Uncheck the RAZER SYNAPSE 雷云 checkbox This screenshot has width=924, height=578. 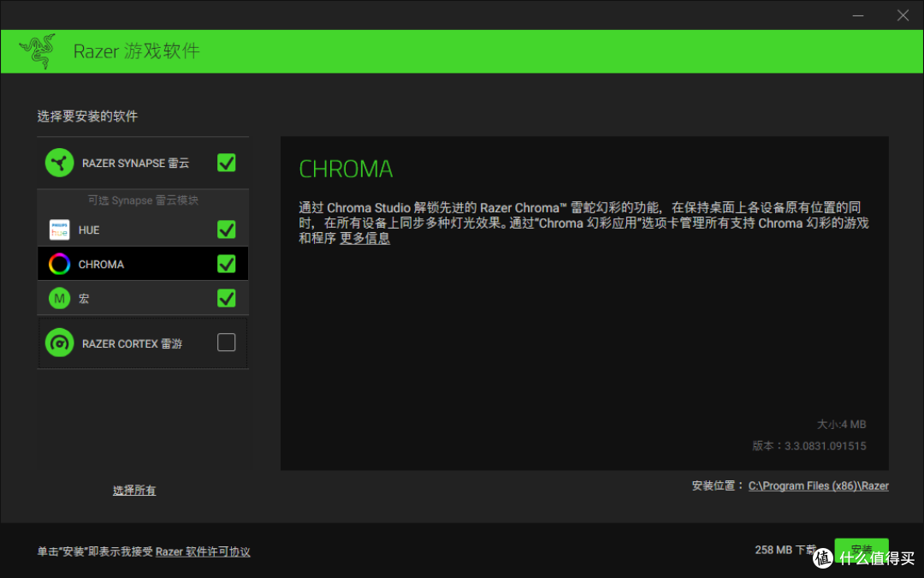(x=226, y=163)
